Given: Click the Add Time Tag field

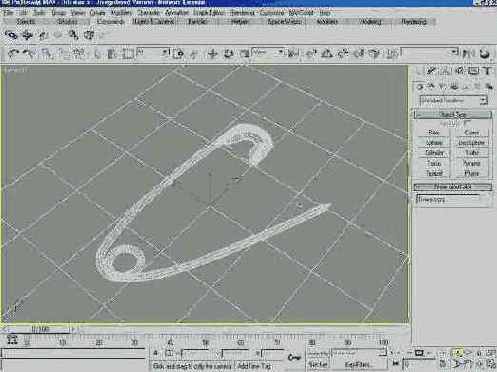Looking at the screenshot, I should point(254,366).
